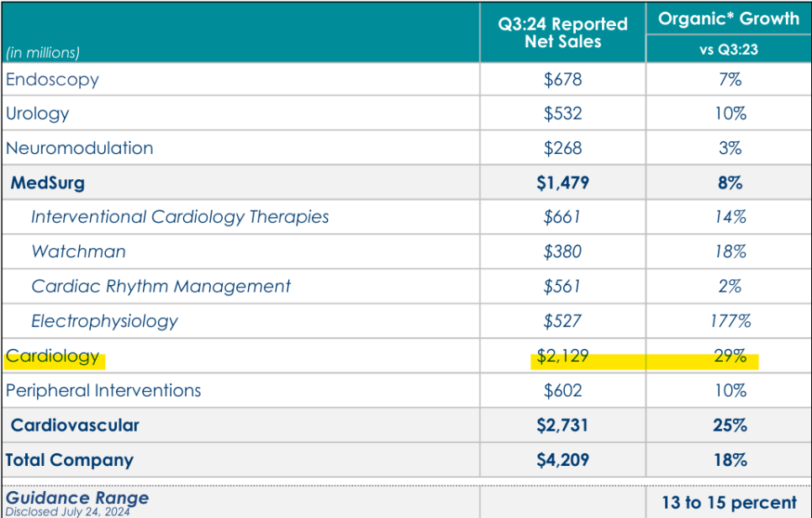Click guidance value 13 to 15 percent
The width and height of the screenshot is (812, 518).
[x=729, y=503]
